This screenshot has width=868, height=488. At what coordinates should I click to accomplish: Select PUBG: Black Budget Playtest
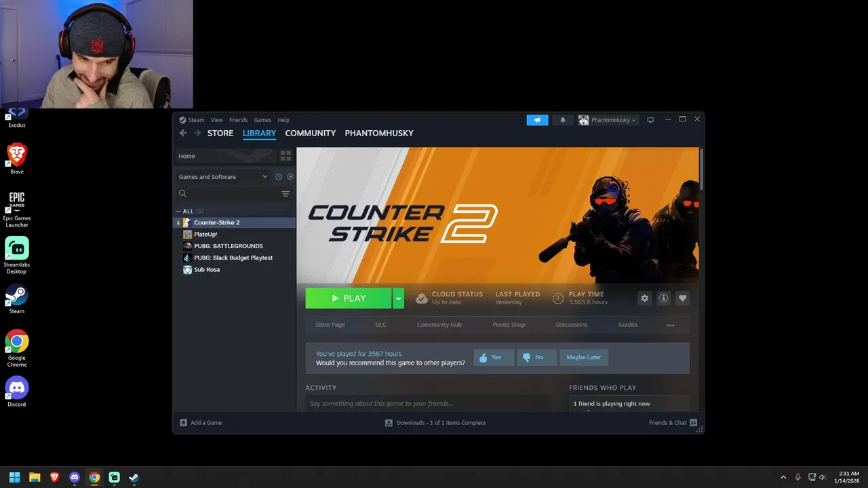click(235, 258)
